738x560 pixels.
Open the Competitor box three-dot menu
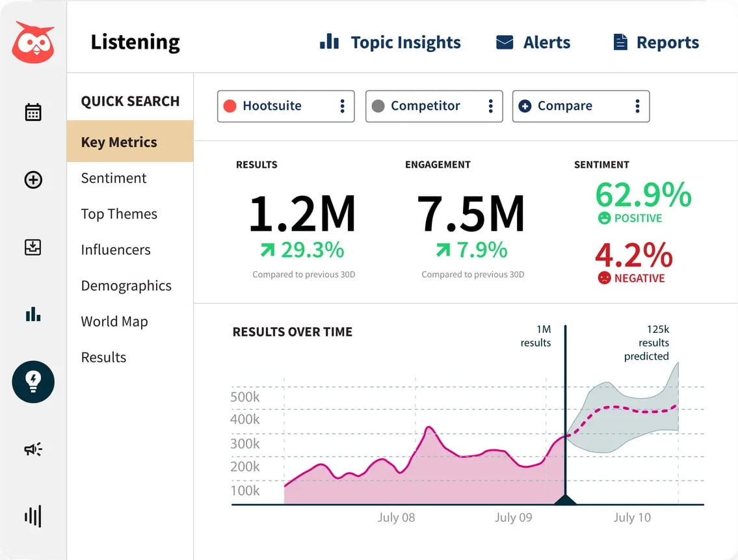click(x=491, y=106)
